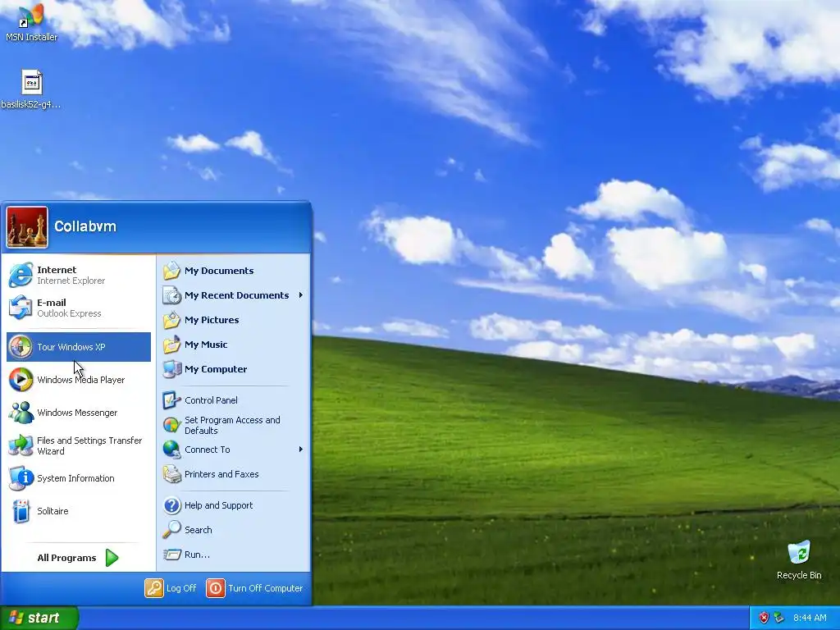
Task: Click the Start button on taskbar
Action: [x=39, y=618]
